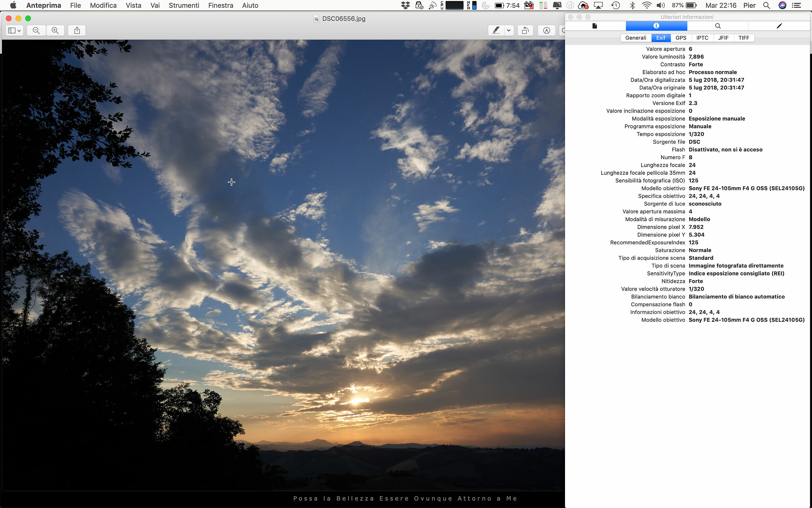Zoom in on the photo

point(55,30)
